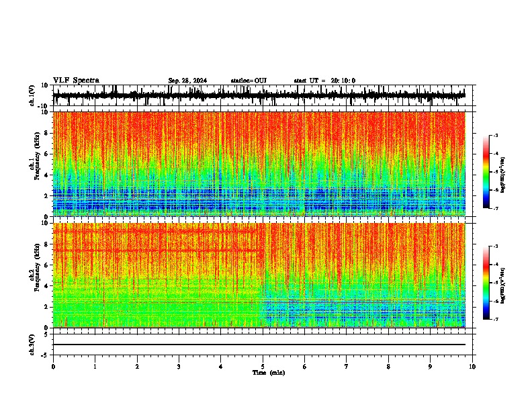The width and height of the screenshot is (532, 411).
Task: Select the date 'Sep. 28, 2024' header text
Action: (187, 81)
